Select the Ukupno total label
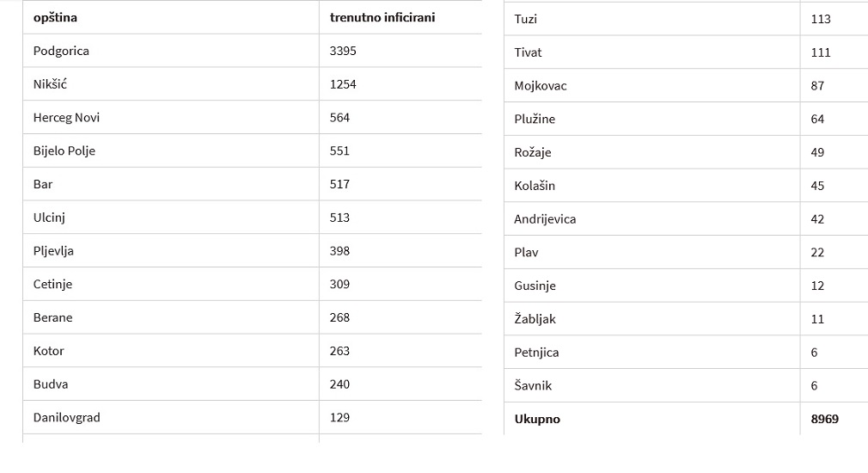 click(x=537, y=419)
